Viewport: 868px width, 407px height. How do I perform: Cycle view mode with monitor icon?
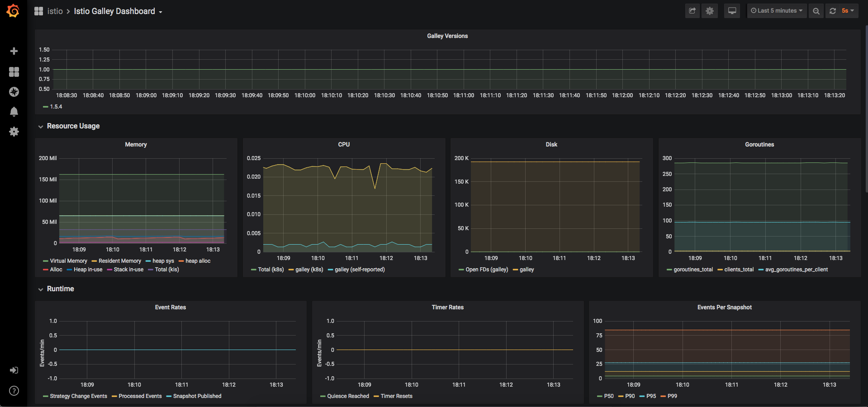coord(732,11)
